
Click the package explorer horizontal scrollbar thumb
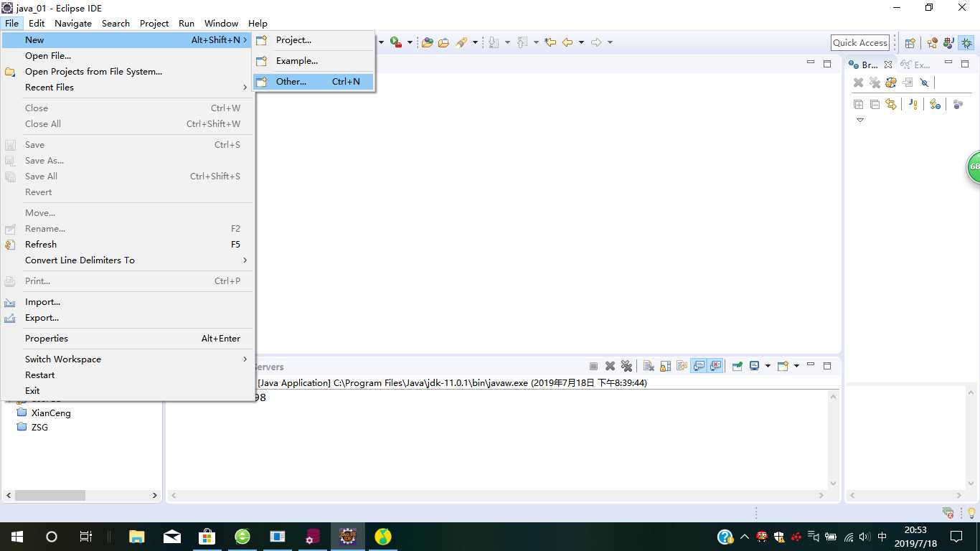50,496
